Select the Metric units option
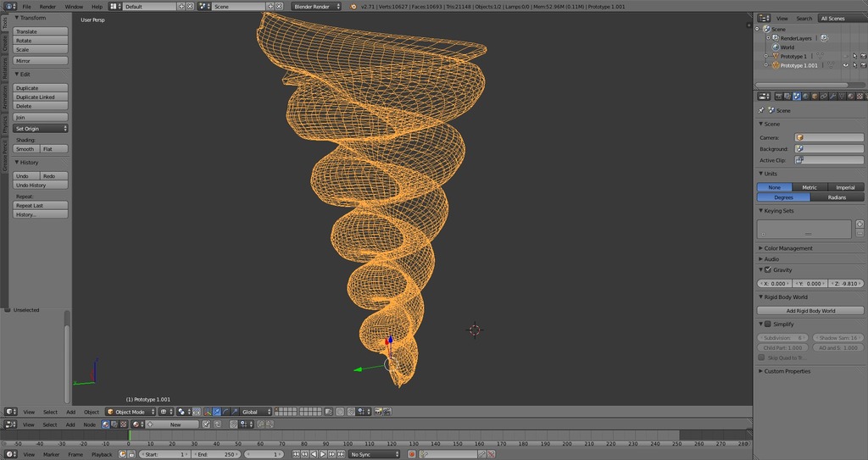This screenshot has width=868, height=460. [810, 187]
